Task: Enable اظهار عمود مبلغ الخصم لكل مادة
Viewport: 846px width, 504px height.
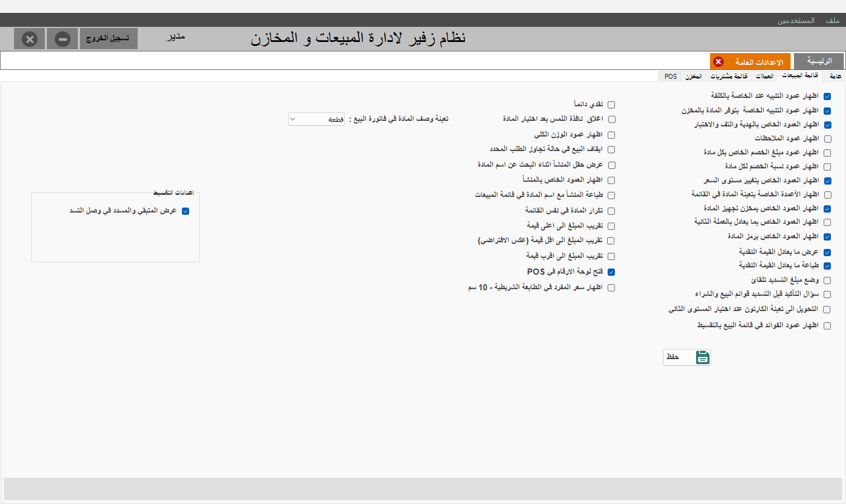Action: [827, 153]
